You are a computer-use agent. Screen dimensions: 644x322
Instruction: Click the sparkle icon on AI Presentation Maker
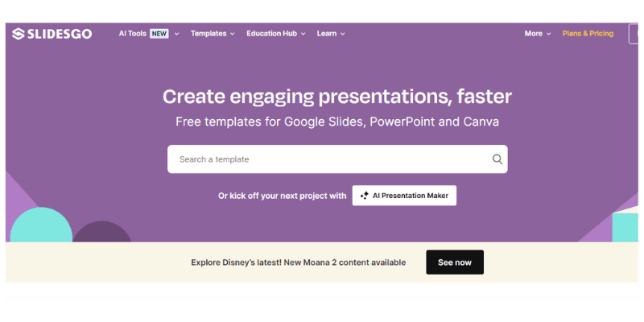365,196
